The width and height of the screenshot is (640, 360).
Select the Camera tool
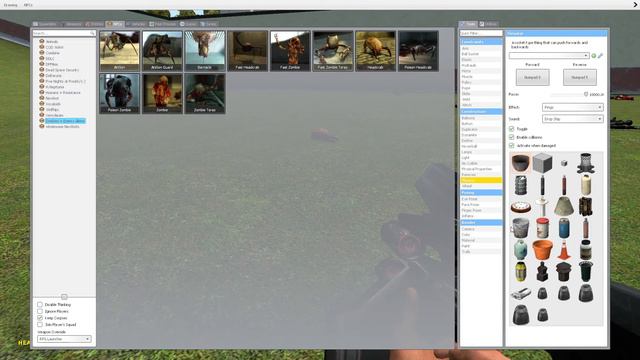coord(481,229)
